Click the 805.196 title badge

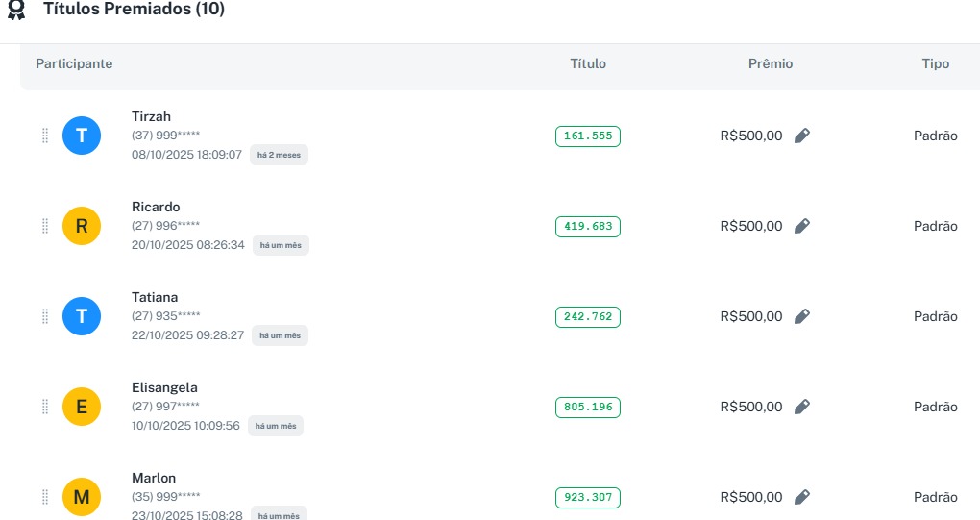588,407
